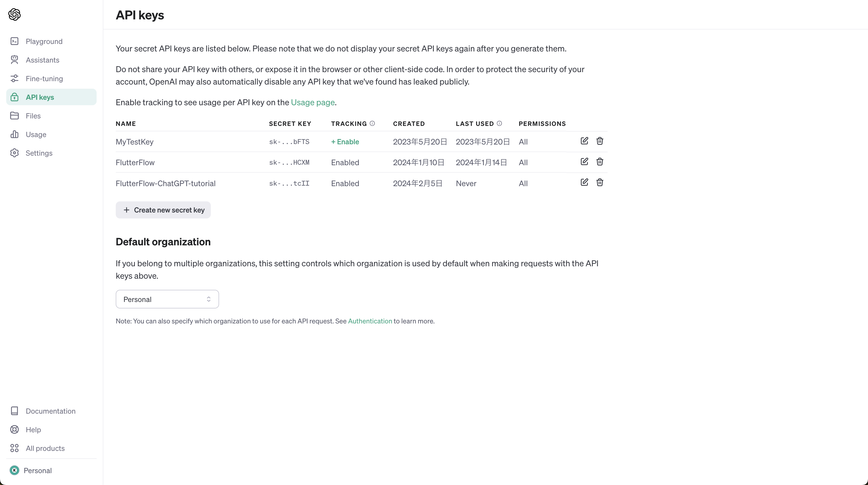Delete the FlutterFlow-ChatGPT-tutorial key

coord(600,183)
